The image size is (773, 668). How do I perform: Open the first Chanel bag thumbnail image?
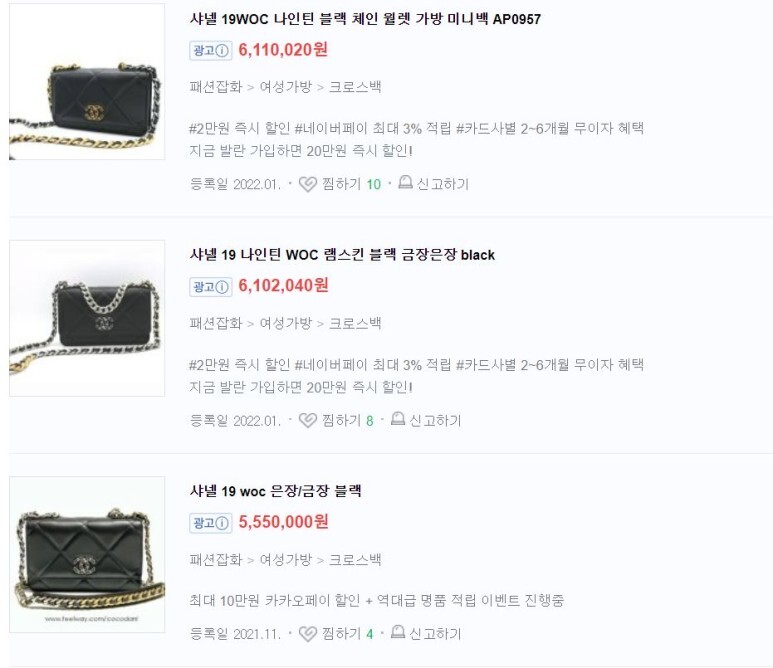[x=87, y=81]
